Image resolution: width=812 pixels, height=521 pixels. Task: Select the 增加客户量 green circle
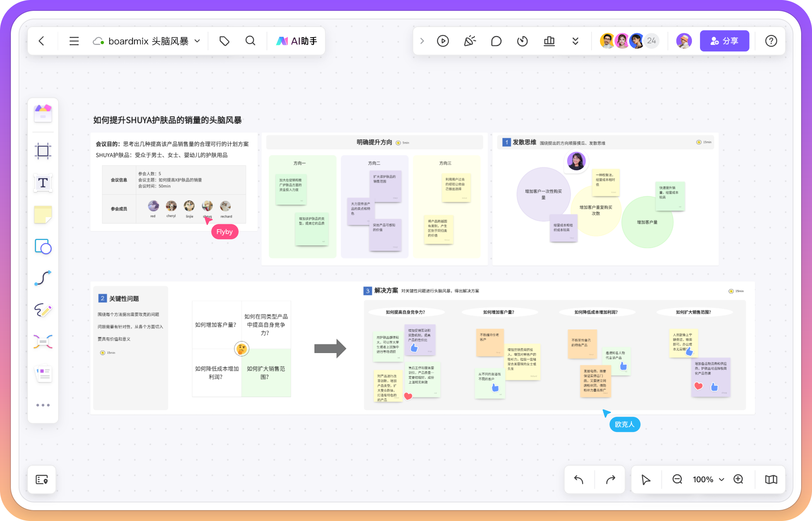click(647, 222)
